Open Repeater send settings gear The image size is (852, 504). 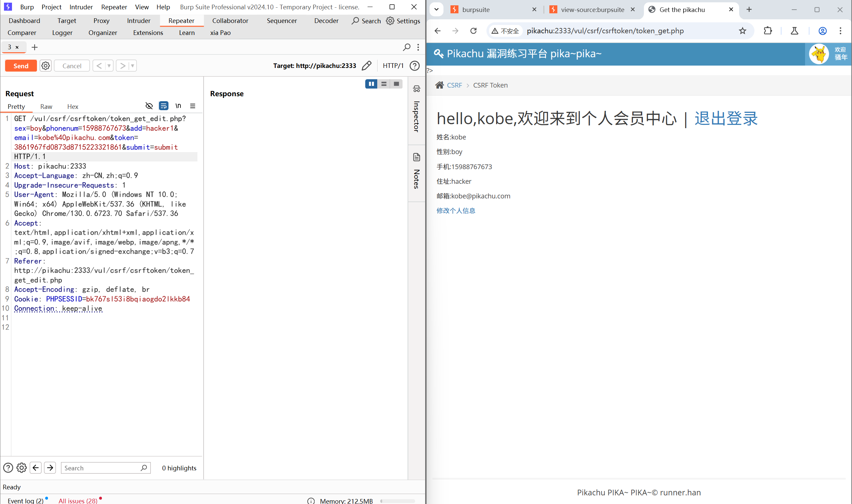coord(46,66)
